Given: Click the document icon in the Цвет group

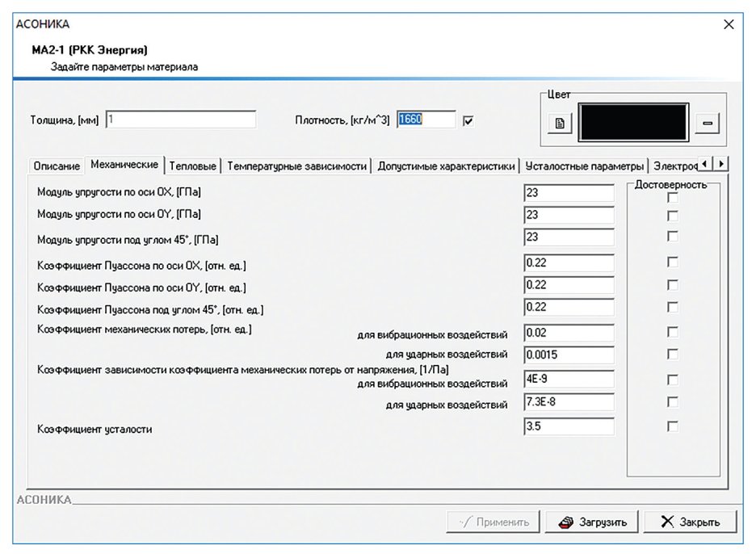Looking at the screenshot, I should click(560, 124).
